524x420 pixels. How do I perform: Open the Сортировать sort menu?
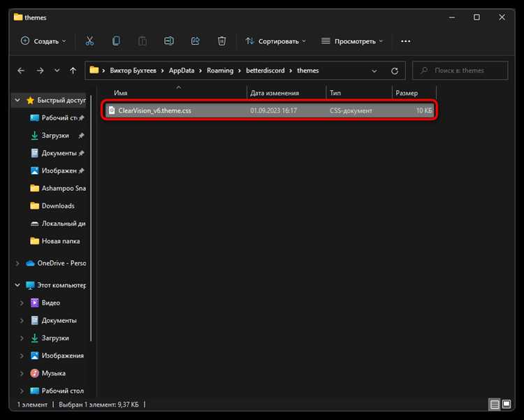coord(276,41)
